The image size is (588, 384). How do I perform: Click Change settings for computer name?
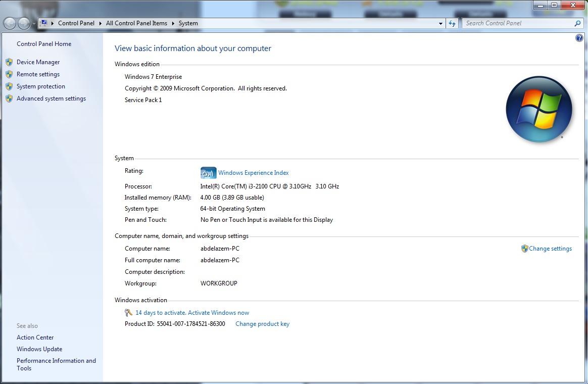click(550, 249)
